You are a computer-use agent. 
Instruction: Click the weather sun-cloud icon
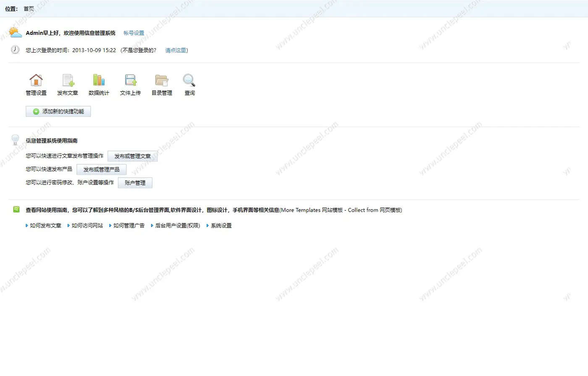click(x=15, y=32)
